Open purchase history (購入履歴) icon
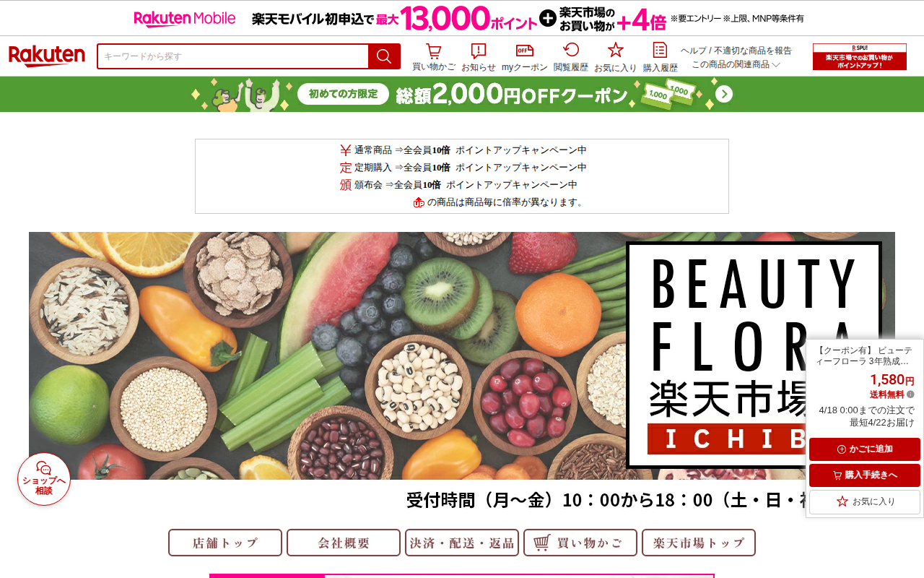This screenshot has height=578, width=924. pos(661,58)
